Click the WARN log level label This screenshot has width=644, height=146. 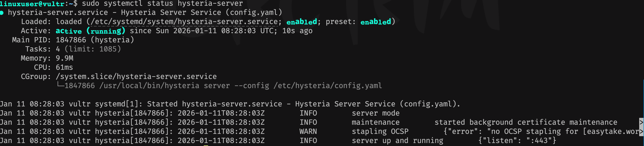click(308, 132)
